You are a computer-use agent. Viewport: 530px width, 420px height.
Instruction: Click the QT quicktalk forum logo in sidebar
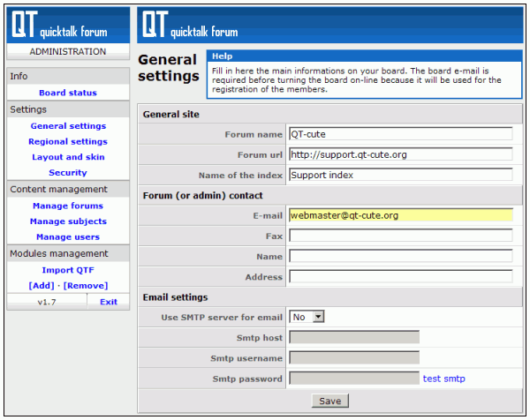67,25
